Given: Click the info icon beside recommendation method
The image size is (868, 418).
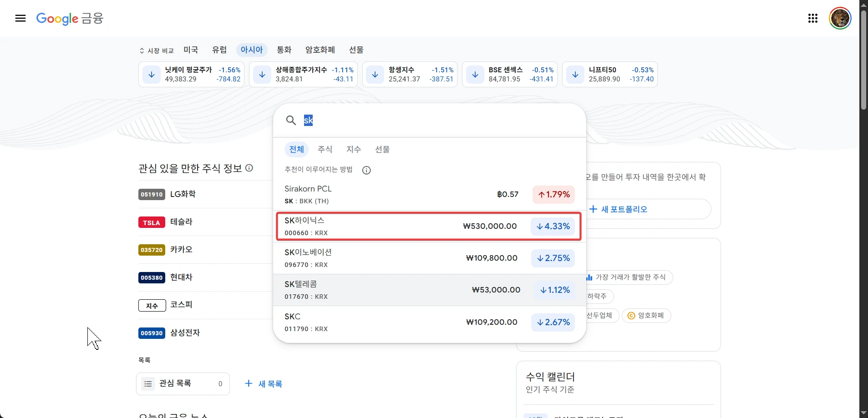Looking at the screenshot, I should click(x=366, y=170).
